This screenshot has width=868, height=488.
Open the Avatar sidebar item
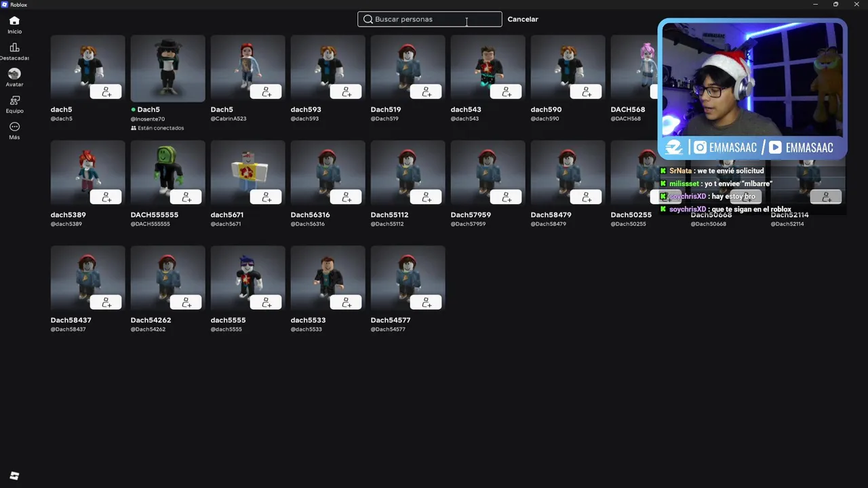click(x=14, y=78)
